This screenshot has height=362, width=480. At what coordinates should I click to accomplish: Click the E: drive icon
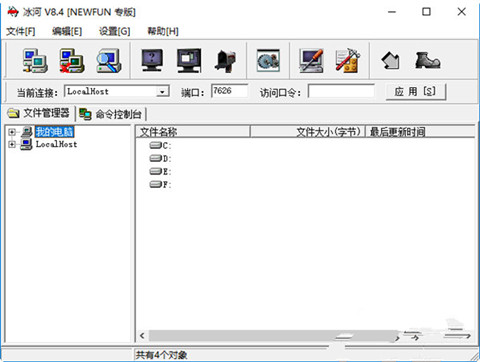pyautogui.click(x=156, y=171)
